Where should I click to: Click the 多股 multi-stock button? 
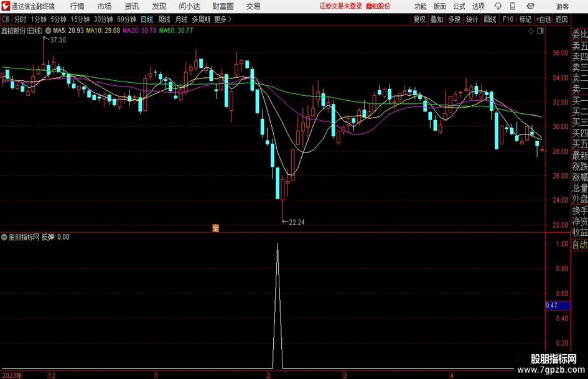[454, 19]
